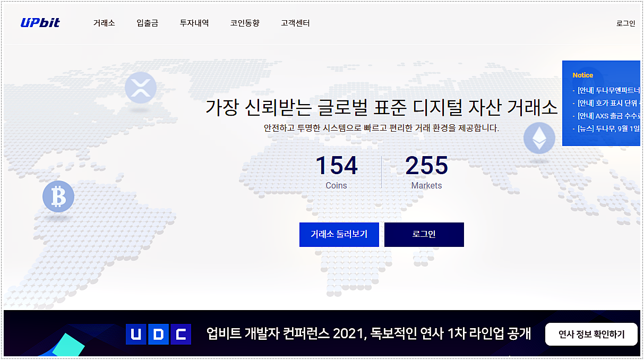This screenshot has height=360, width=644.
Task: Click the 255 Markets count
Action: pos(427,172)
